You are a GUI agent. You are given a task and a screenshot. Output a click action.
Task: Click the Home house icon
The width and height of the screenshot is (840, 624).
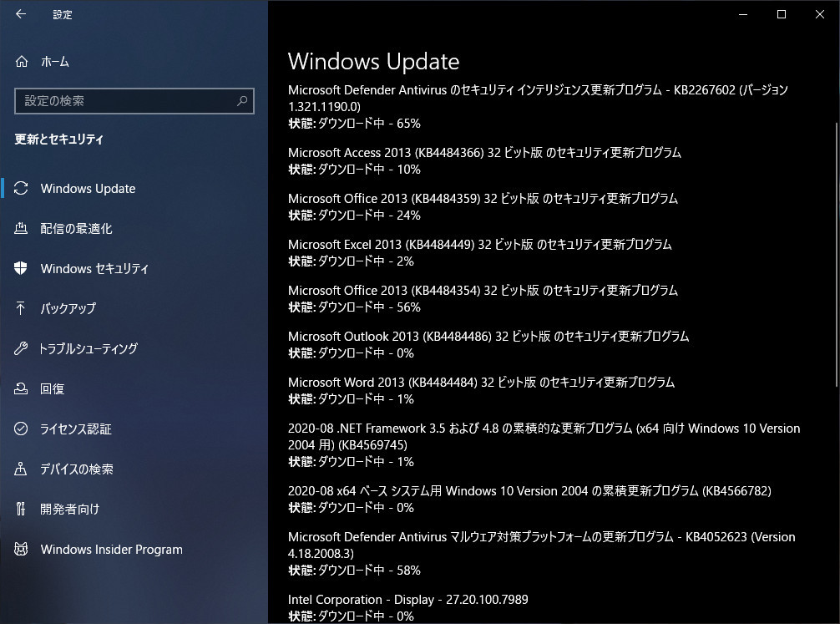click(22, 62)
